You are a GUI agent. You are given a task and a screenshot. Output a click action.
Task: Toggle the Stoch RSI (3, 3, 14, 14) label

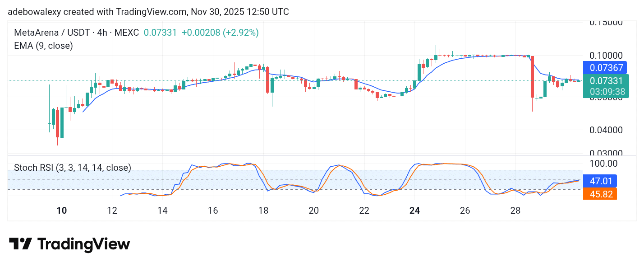(x=72, y=168)
